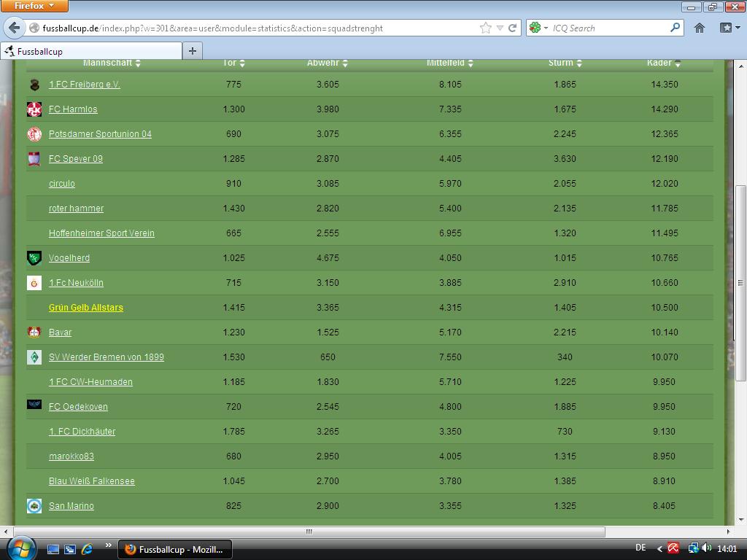The width and height of the screenshot is (747, 560).
Task: Reload the page using the refresh icon
Action: pyautogui.click(x=513, y=28)
